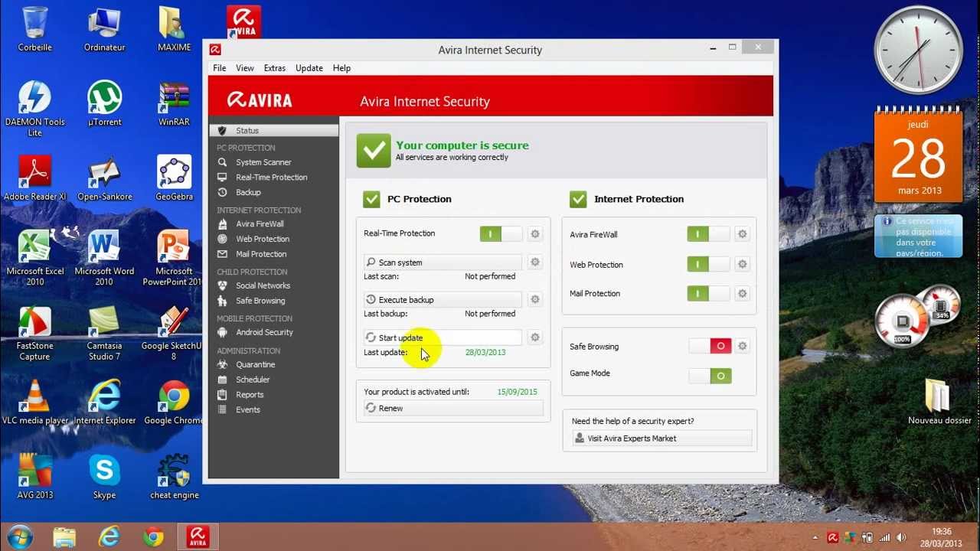Screen dimensions: 980x551
Task: Click the Avira taskbar button
Action: point(198,536)
